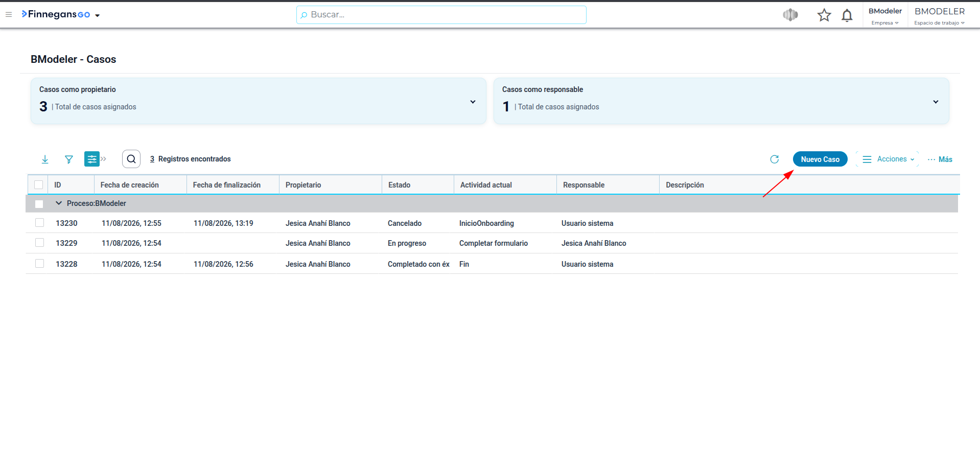Open the BModeler Empresa selector

pyautogui.click(x=885, y=16)
